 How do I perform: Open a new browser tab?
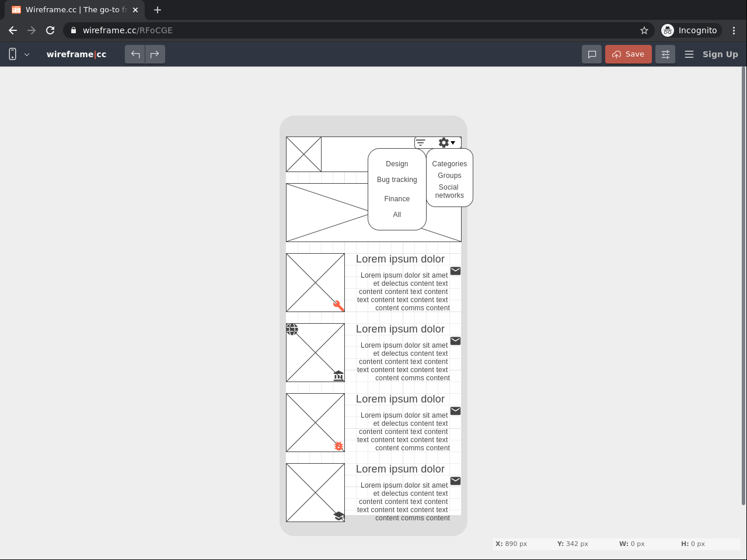(158, 10)
